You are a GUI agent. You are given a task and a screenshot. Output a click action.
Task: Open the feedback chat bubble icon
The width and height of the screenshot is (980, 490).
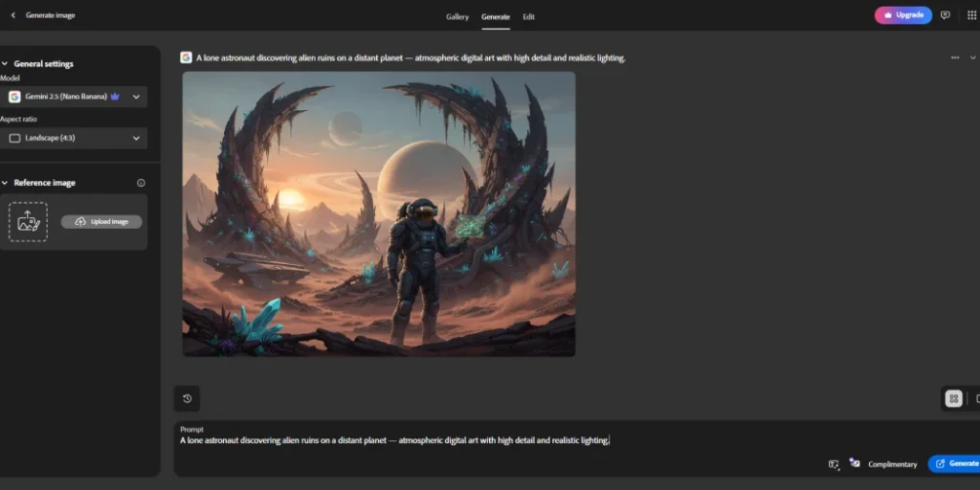(946, 15)
